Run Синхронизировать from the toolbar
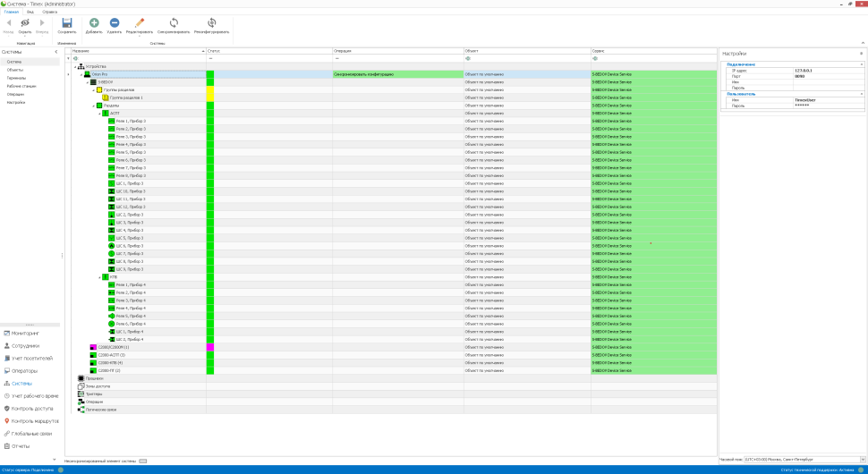Viewport: 868px width, 474px height. pyautogui.click(x=174, y=22)
